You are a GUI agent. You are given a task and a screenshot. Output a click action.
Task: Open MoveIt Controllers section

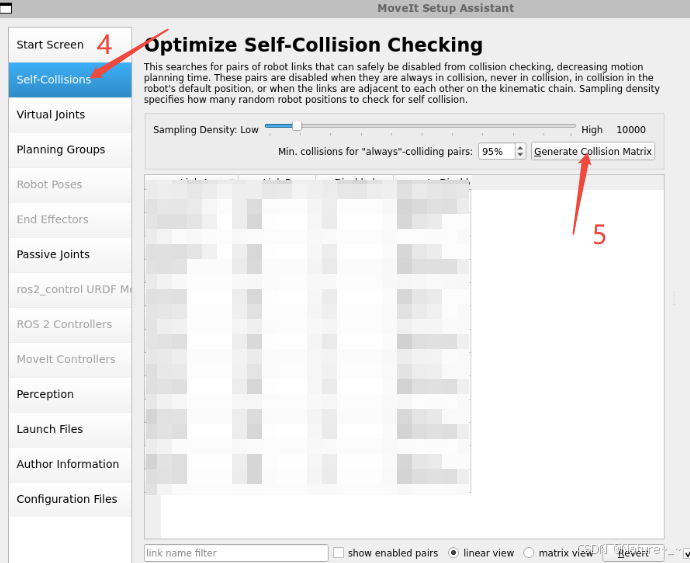(x=70, y=359)
